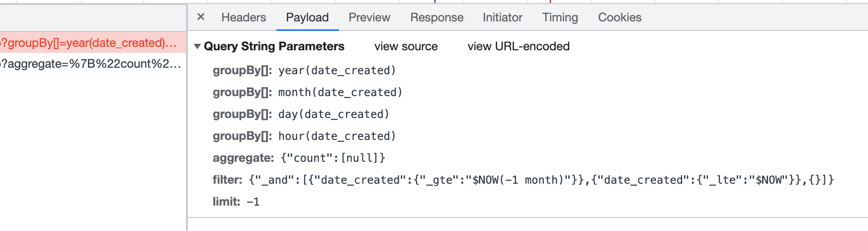Click the filter parameter name
Viewport: 868px width, 231px height.
[227, 180]
